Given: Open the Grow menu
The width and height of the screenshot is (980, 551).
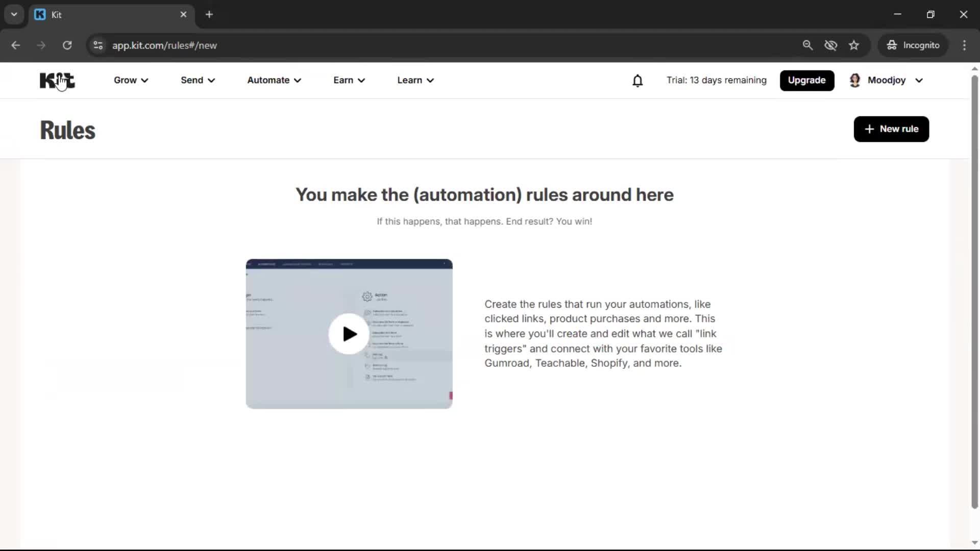Looking at the screenshot, I should pyautogui.click(x=131, y=80).
